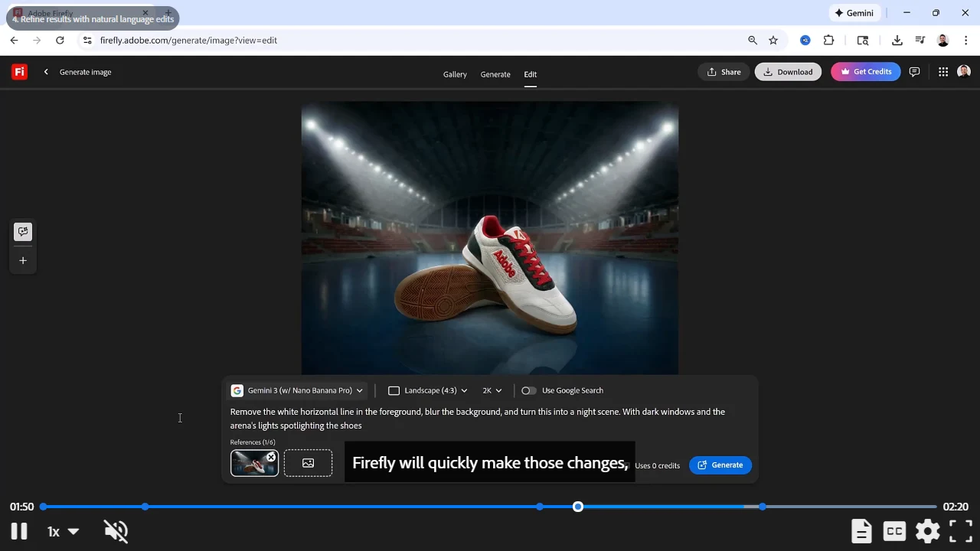Screen dimensions: 980x551
Task: Open the 2K resolution dropdown
Action: point(492,390)
